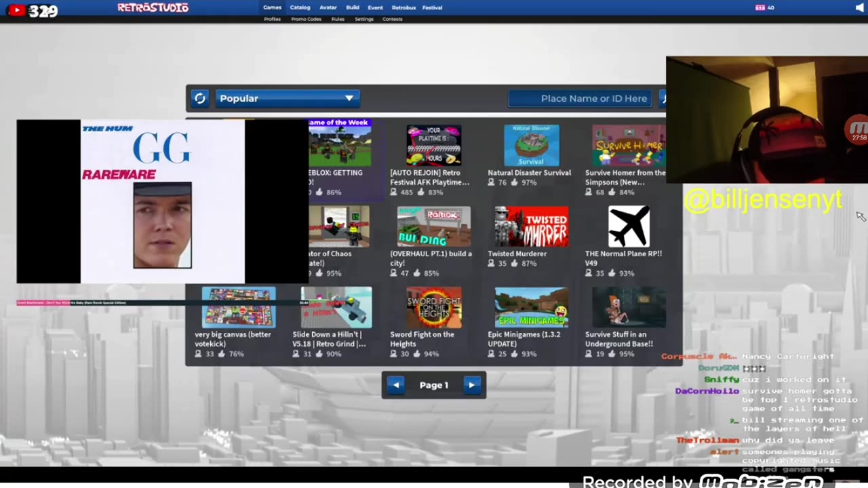Open Slide Down a Hilln't thumbnail
The image size is (868, 488).
[x=336, y=307]
